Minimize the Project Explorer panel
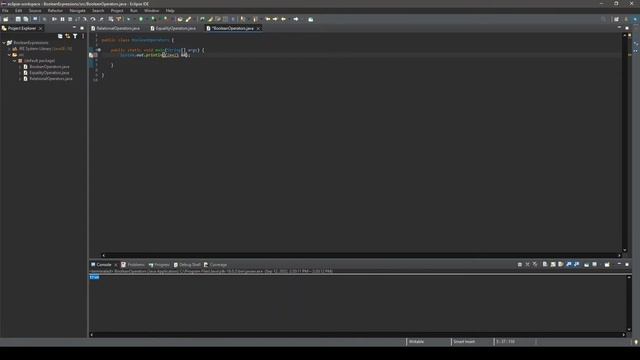The width and height of the screenshot is (640, 360). [x=74, y=28]
